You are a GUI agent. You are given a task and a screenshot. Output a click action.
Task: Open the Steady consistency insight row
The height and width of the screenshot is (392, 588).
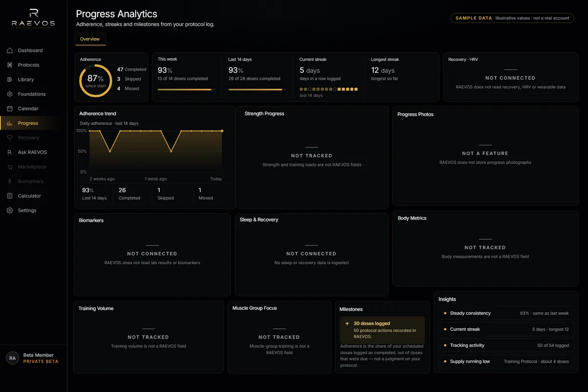click(x=505, y=313)
